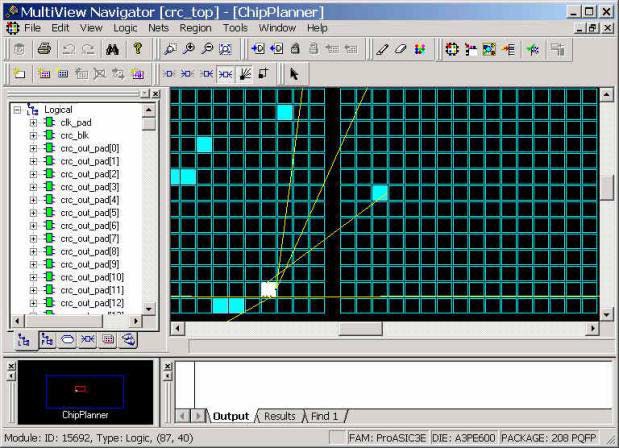Switch to the Results tab
The width and height of the screenshot is (619, 448).
(280, 416)
